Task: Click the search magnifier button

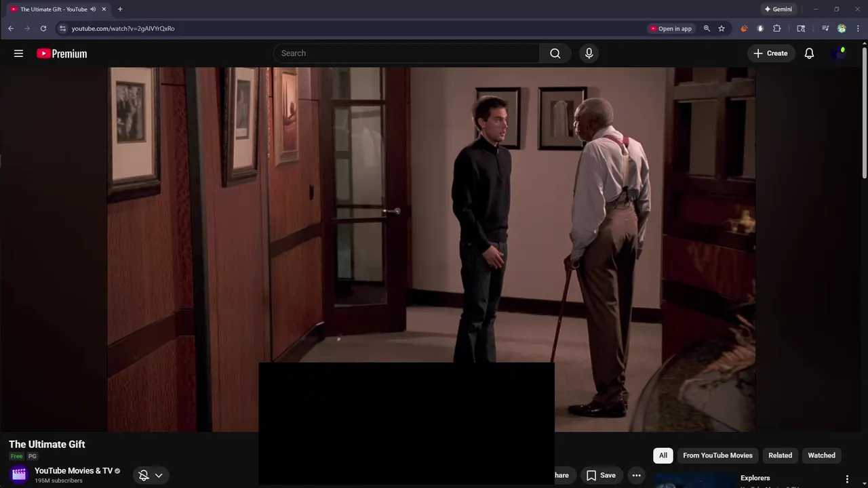Action: point(555,54)
